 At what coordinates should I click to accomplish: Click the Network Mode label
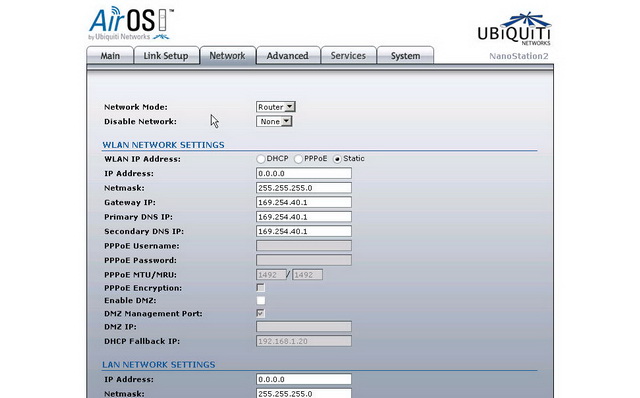tap(136, 107)
